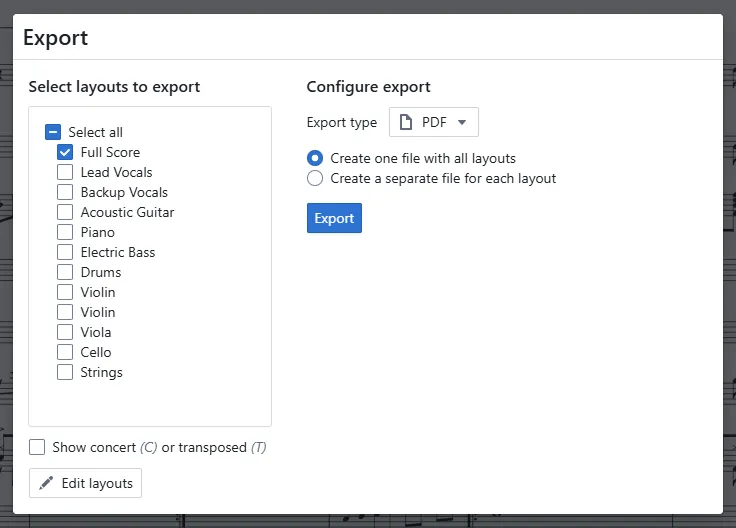Image resolution: width=736 pixels, height=528 pixels.
Task: Click the Full Score label text
Action: tap(110, 152)
